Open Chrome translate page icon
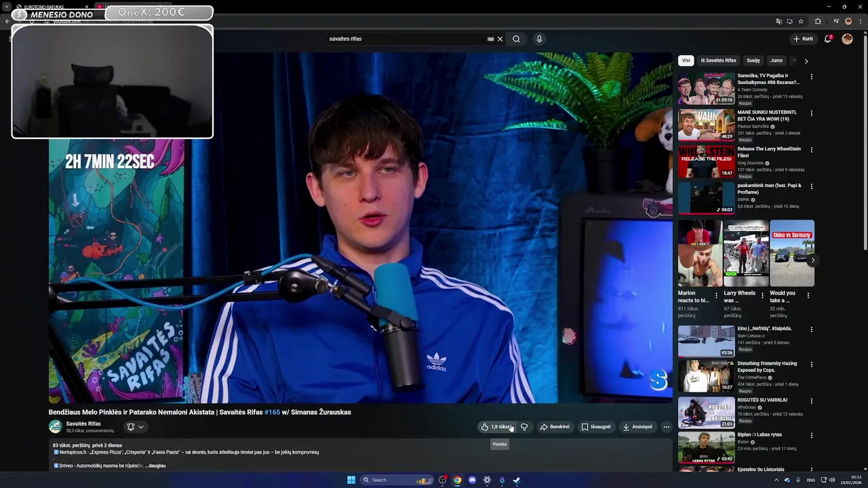Image resolution: width=868 pixels, height=488 pixels. (779, 21)
